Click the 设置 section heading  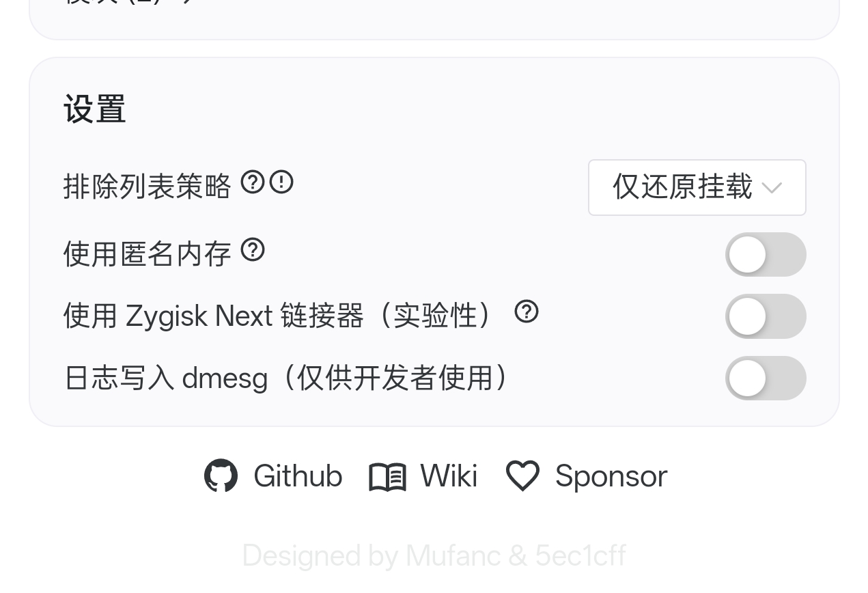94,109
